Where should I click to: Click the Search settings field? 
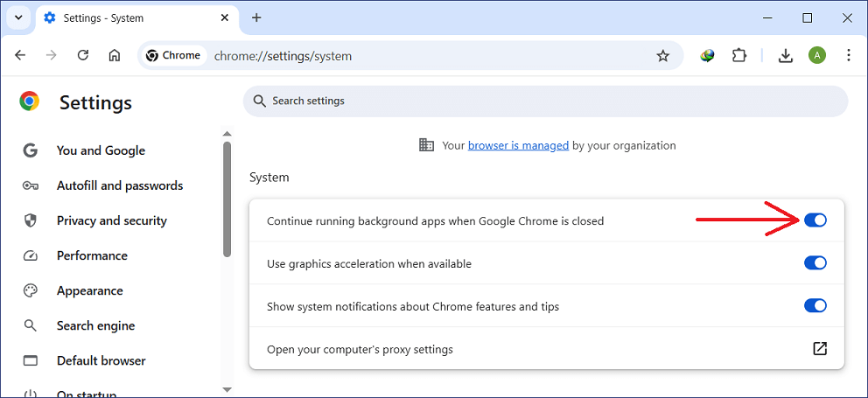[x=544, y=101]
